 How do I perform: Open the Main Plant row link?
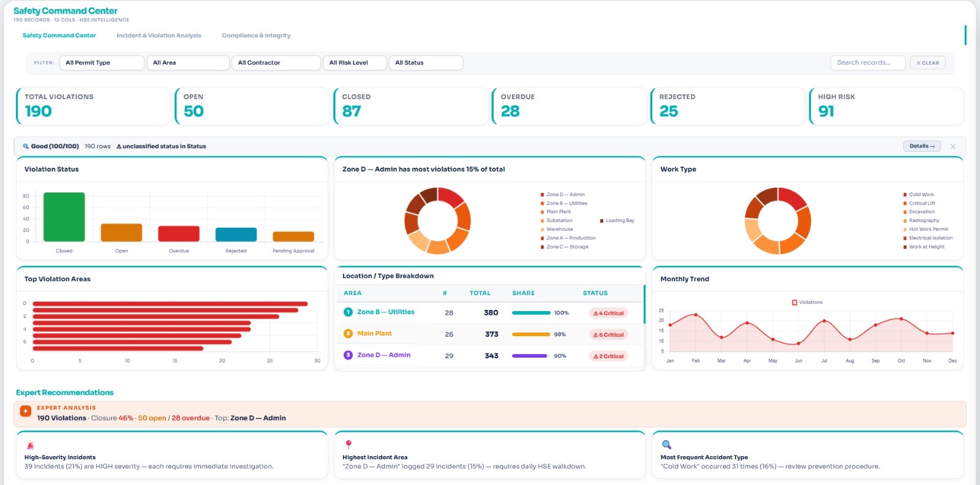[374, 334]
